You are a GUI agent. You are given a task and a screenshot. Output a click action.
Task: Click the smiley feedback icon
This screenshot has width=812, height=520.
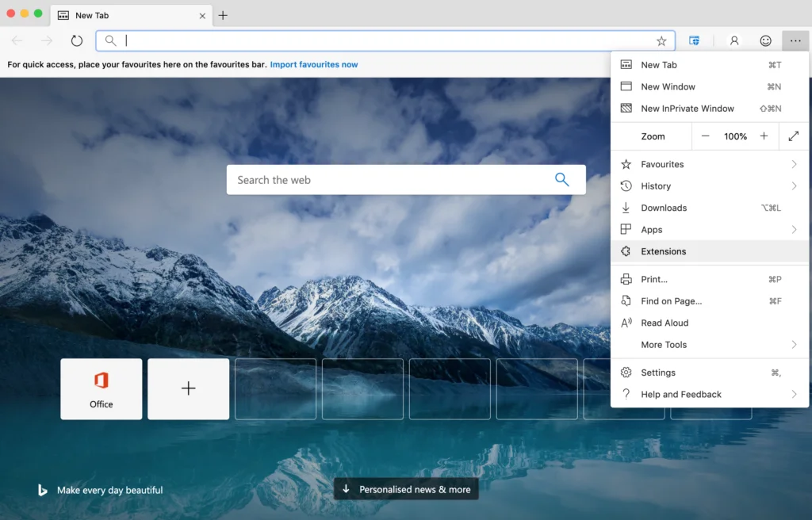pyautogui.click(x=765, y=40)
